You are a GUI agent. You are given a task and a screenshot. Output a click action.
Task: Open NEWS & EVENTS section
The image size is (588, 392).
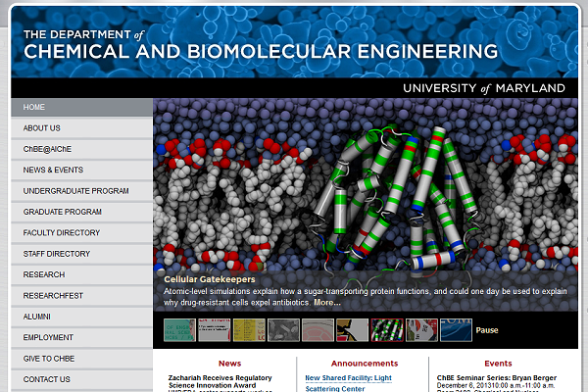coord(81,170)
